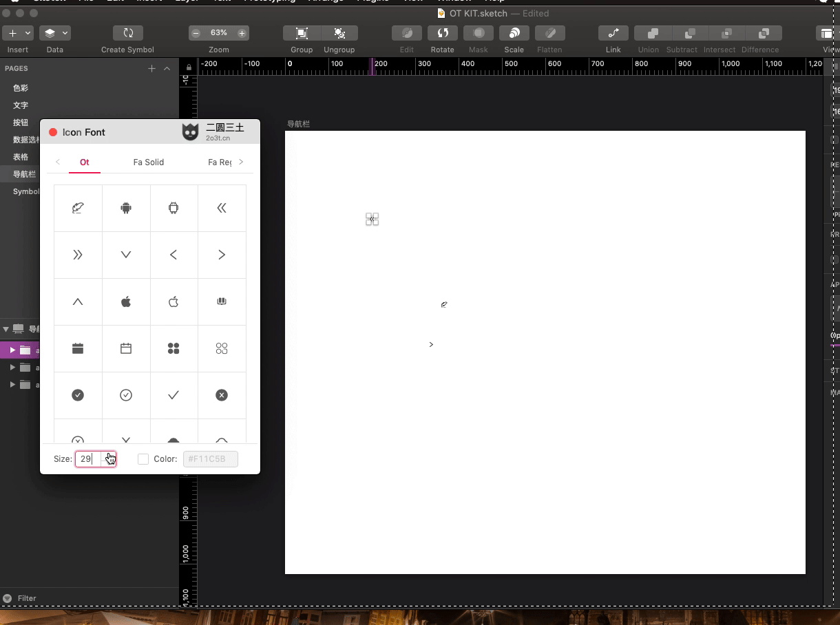This screenshot has height=625, width=840.
Task: Select the Android icon in the Icon Font grid
Action: 126,208
